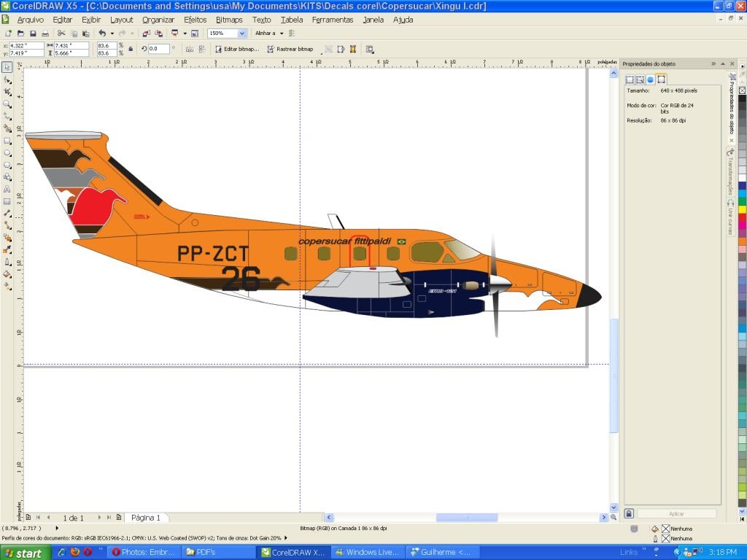This screenshot has width=747, height=560.
Task: Click the horizontal scrollbar thumb
Action: [467, 518]
